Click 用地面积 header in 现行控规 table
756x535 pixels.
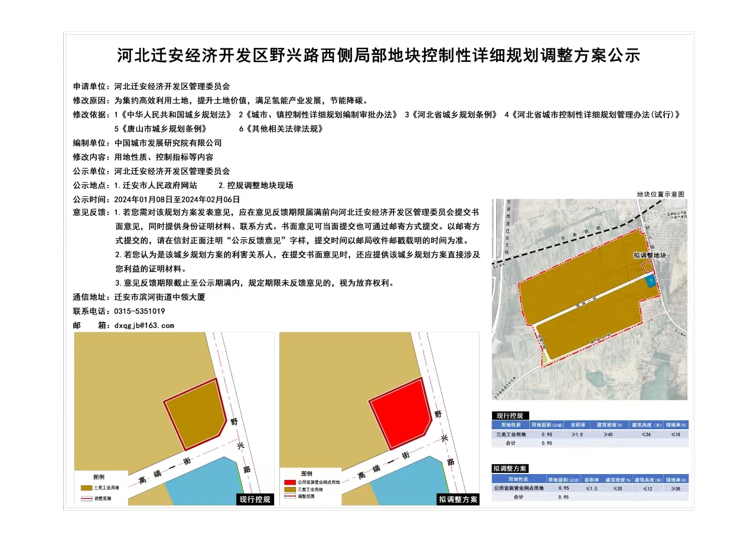[x=547, y=425]
